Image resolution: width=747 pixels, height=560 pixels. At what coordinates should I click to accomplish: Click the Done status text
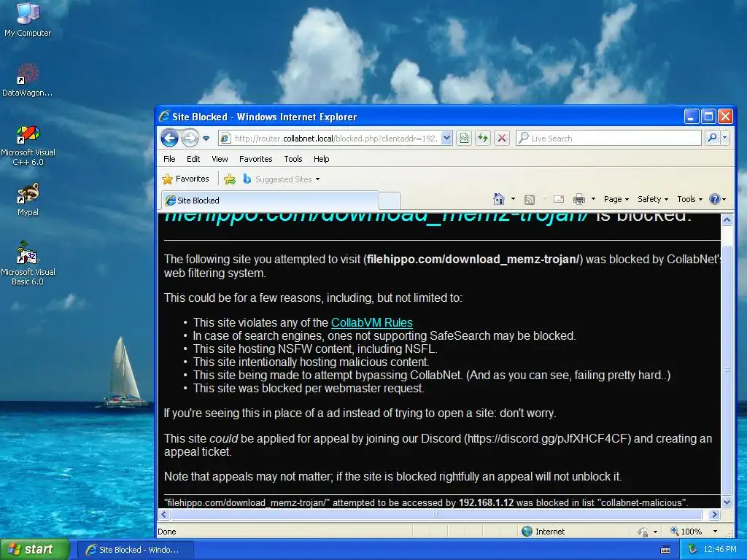click(x=167, y=532)
